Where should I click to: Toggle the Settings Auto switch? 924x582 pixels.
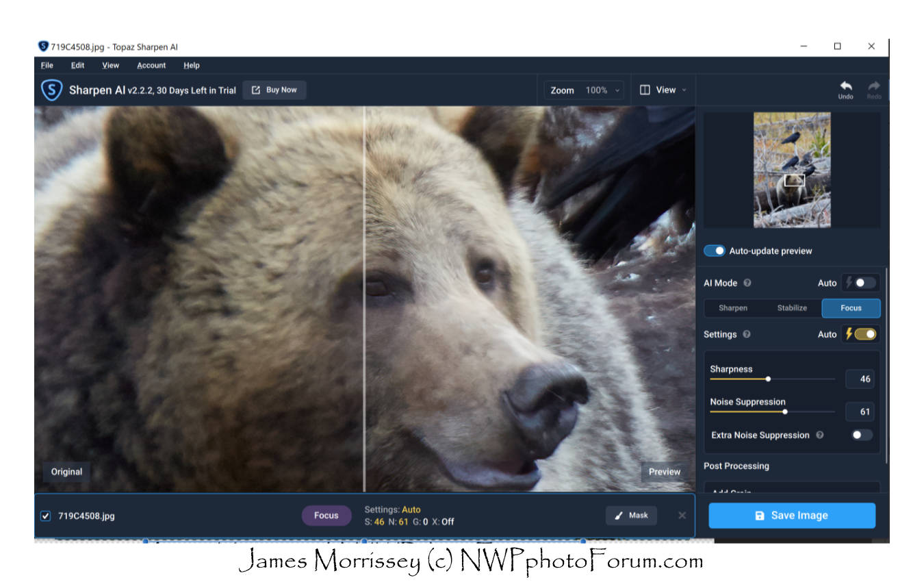click(865, 334)
